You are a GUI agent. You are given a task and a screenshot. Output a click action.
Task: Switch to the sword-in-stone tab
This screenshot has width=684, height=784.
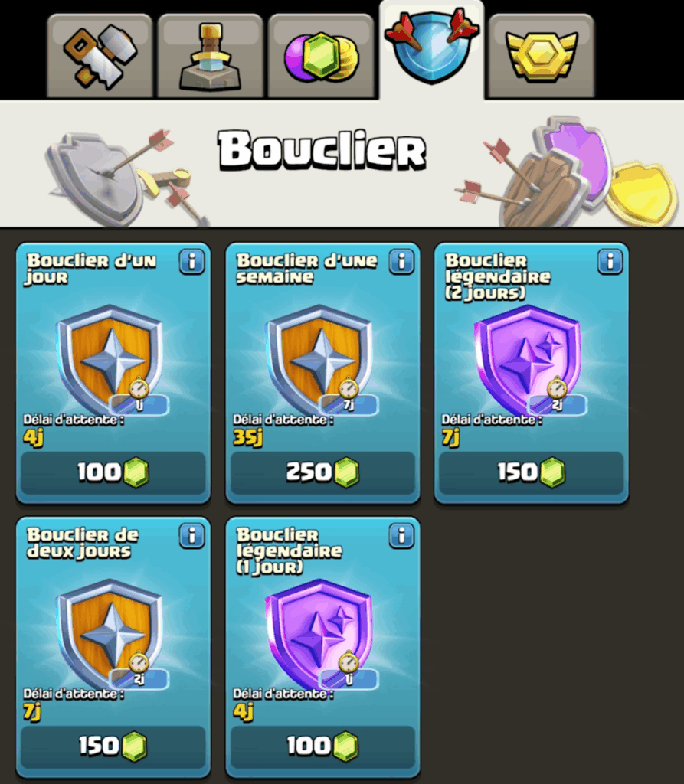pyautogui.click(x=210, y=56)
